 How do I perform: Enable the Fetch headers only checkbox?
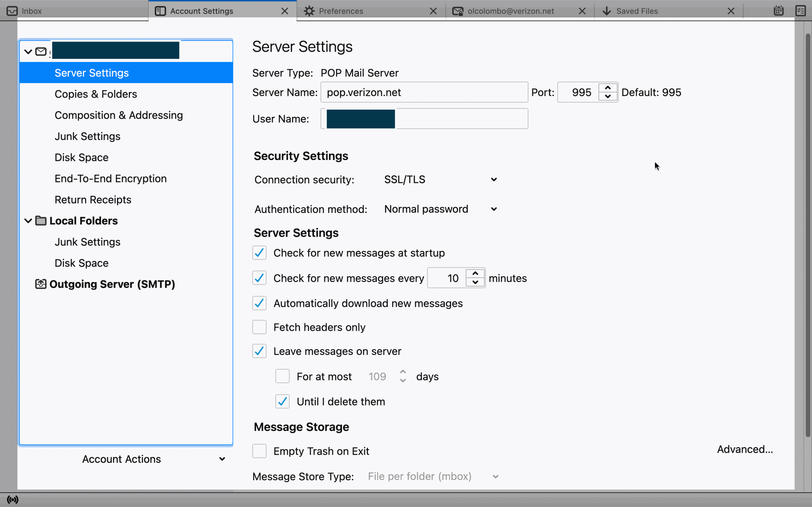pos(259,327)
